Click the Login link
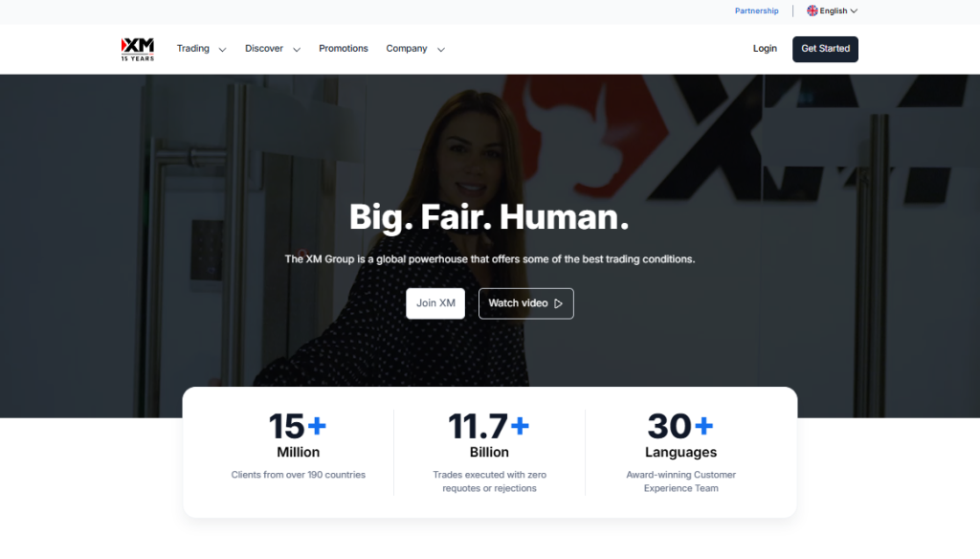The height and width of the screenshot is (559, 980). [765, 49]
